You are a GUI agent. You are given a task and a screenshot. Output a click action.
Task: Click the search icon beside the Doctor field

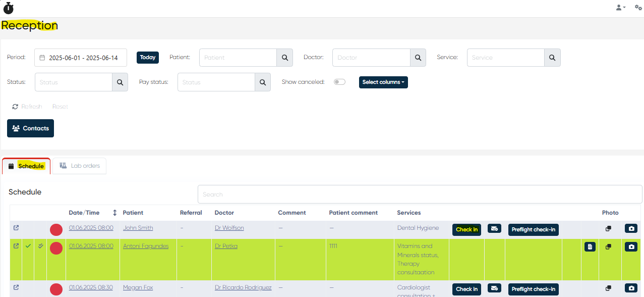click(418, 58)
